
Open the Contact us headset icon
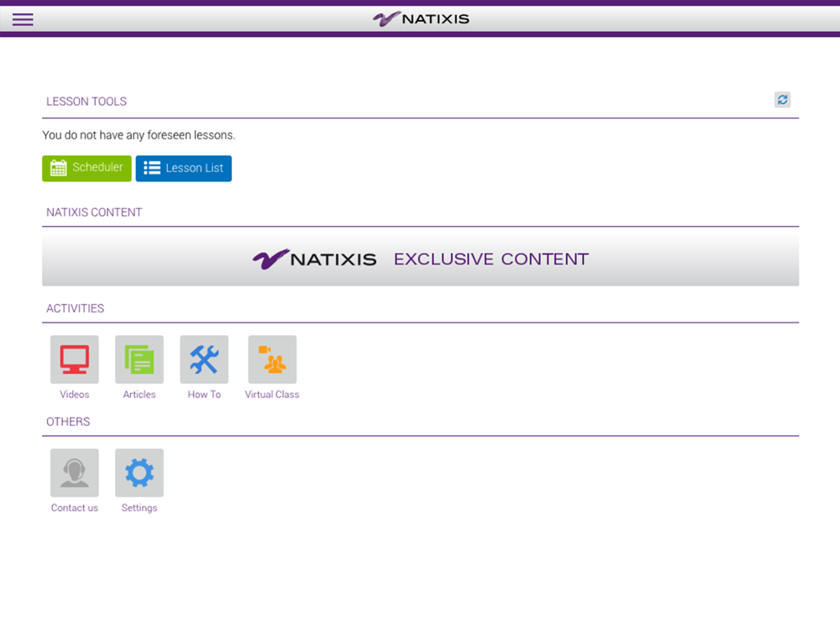point(75,472)
